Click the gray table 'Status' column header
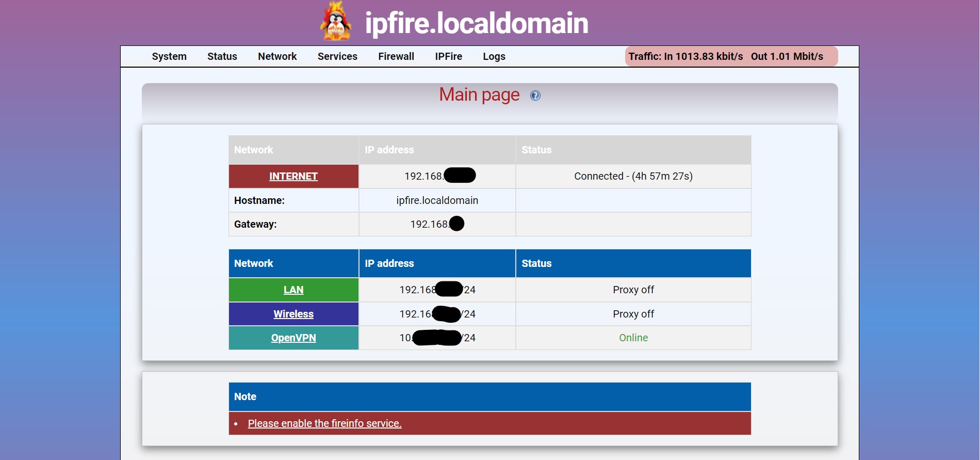The height and width of the screenshot is (460, 980). pyautogui.click(x=633, y=150)
